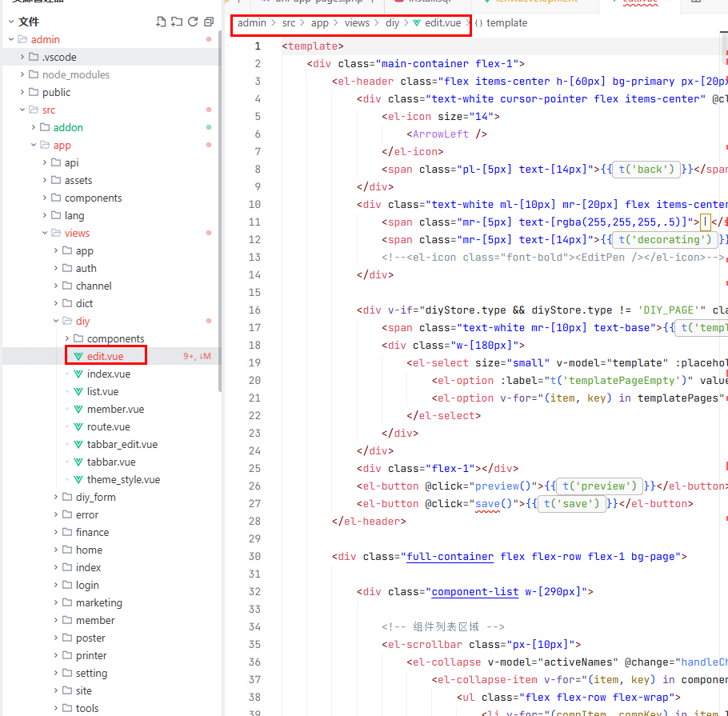Viewport: 728px width, 716px height.
Task: Expand the .vscode folder
Action: 22,57
